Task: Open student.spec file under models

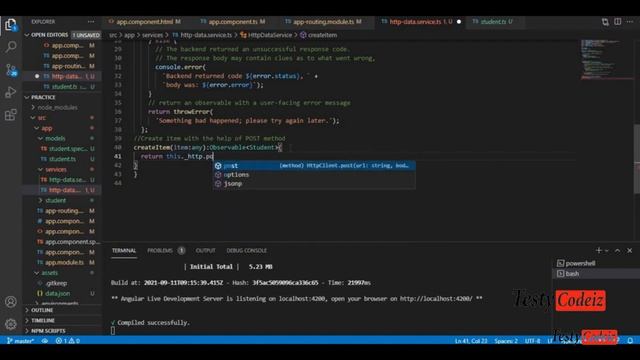Action: [x=68, y=149]
